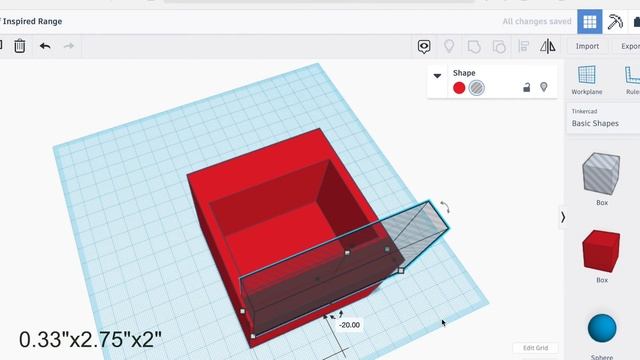The width and height of the screenshot is (640, 360).
Task: Click the Import button
Action: [x=587, y=46]
